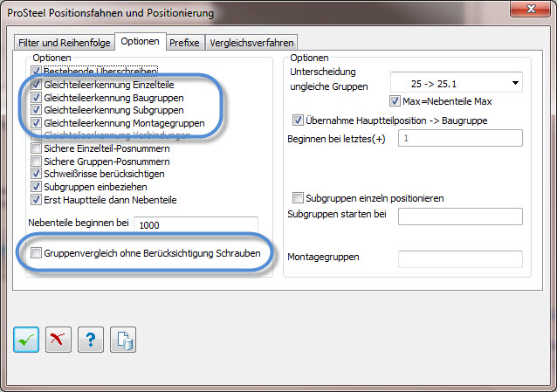Click the Subgruppen starten bei field
Screen dimensions: 557x392
click(x=460, y=217)
